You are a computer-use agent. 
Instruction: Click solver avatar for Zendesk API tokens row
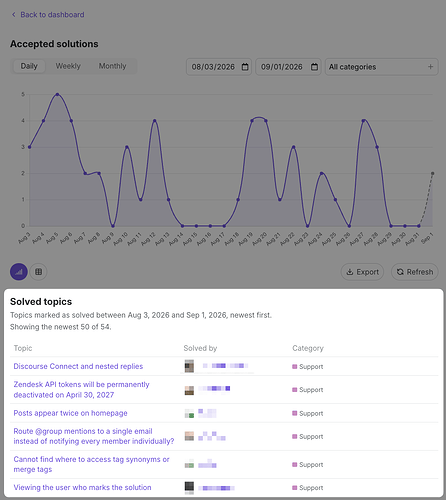coord(189,390)
